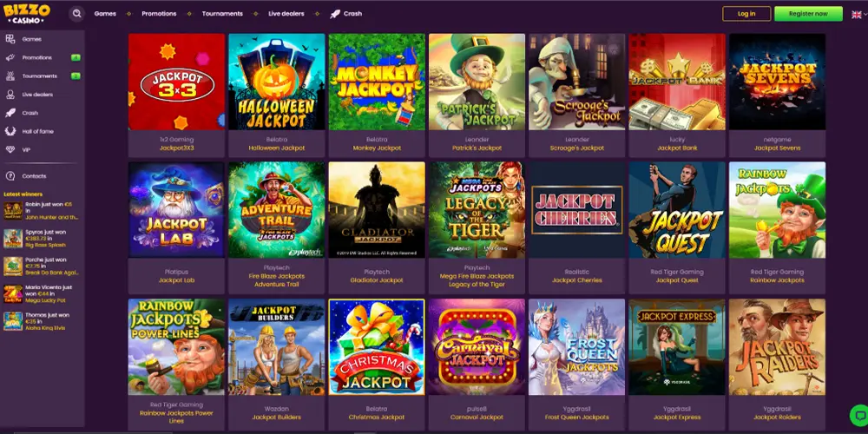The height and width of the screenshot is (434, 868).
Task: Open the Tournaments top menu item
Action: (x=222, y=14)
